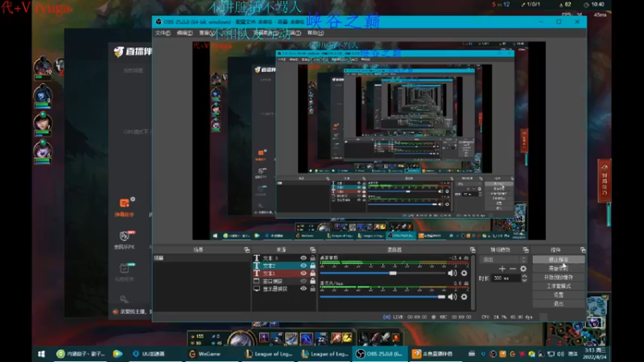Open the OBS 帮助(H) menu
Image resolution: width=644 pixels, height=362 pixels.
(x=316, y=33)
